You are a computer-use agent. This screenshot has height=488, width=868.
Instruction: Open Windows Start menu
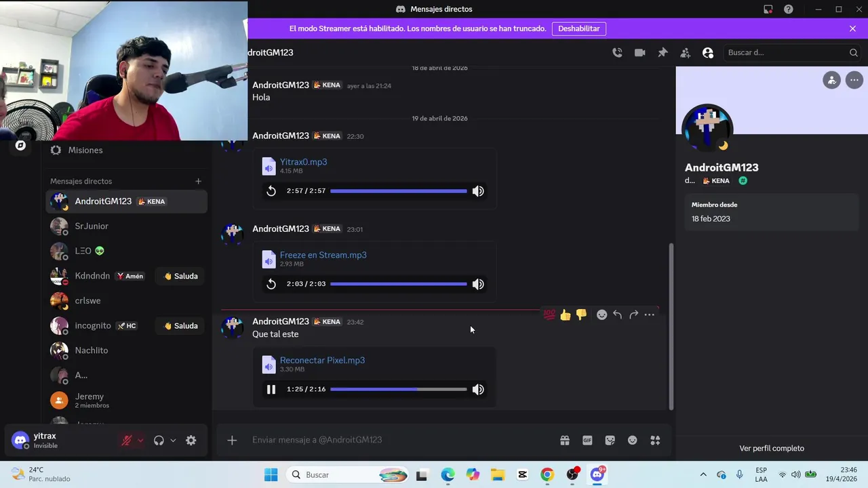pos(271,475)
